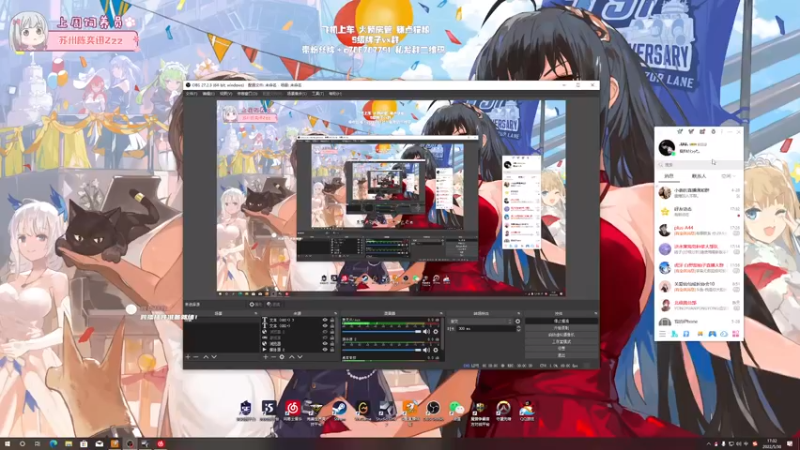
Task: Pop out the Sources dock via its header icon
Action: click(336, 313)
